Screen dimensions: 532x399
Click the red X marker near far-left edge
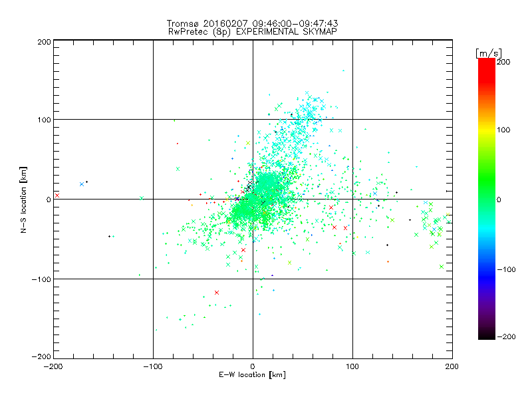57,196
